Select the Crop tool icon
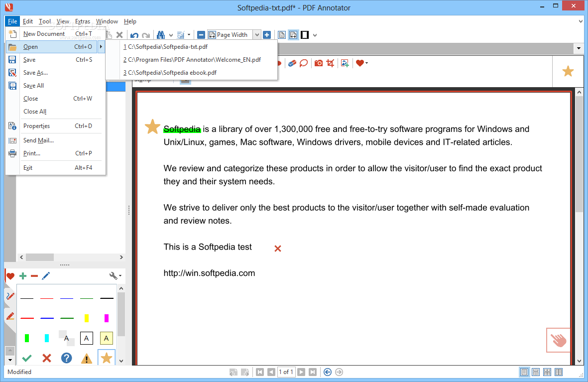588x382 pixels. point(330,63)
